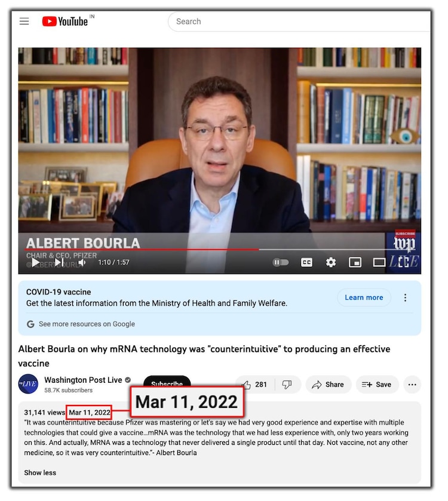Open video settings gear
Screen dimensions: 448x501
coord(331,262)
